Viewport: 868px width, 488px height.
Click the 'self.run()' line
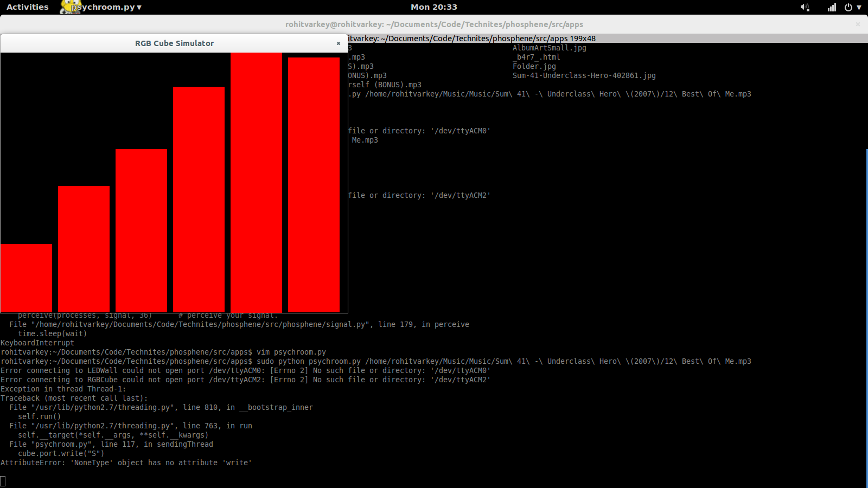pyautogui.click(x=40, y=416)
